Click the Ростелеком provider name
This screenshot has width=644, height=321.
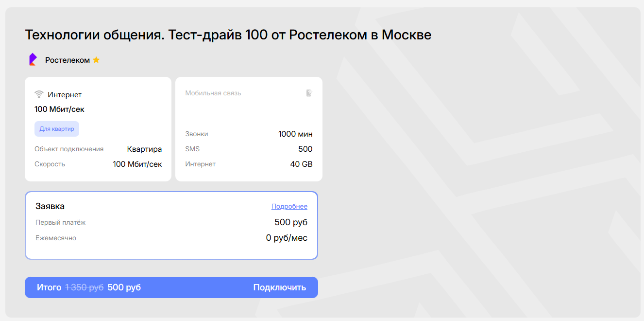tap(68, 60)
